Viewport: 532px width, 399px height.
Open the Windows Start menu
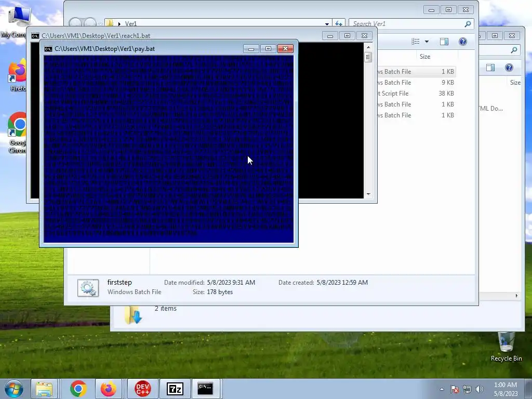tap(14, 389)
